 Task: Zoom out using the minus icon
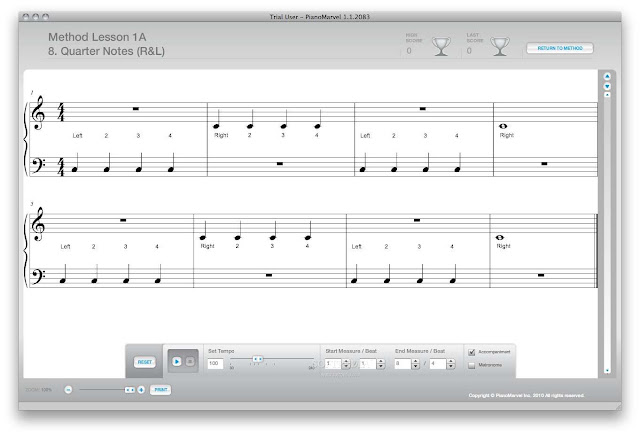tap(69, 390)
